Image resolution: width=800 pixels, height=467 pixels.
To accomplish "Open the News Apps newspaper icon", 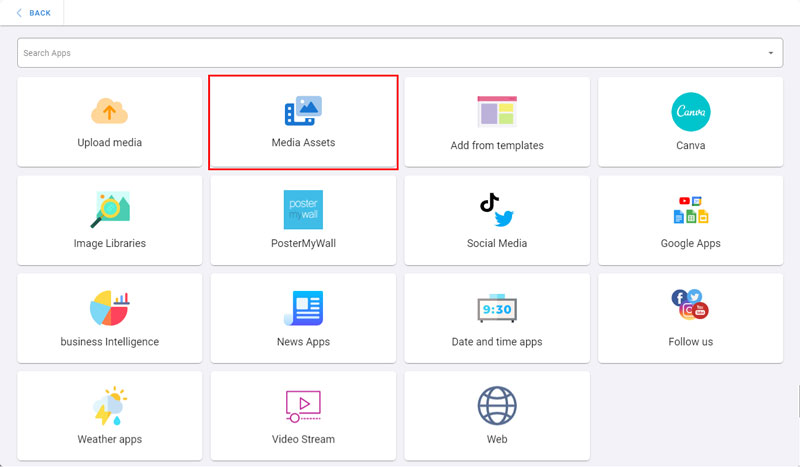I will [303, 308].
